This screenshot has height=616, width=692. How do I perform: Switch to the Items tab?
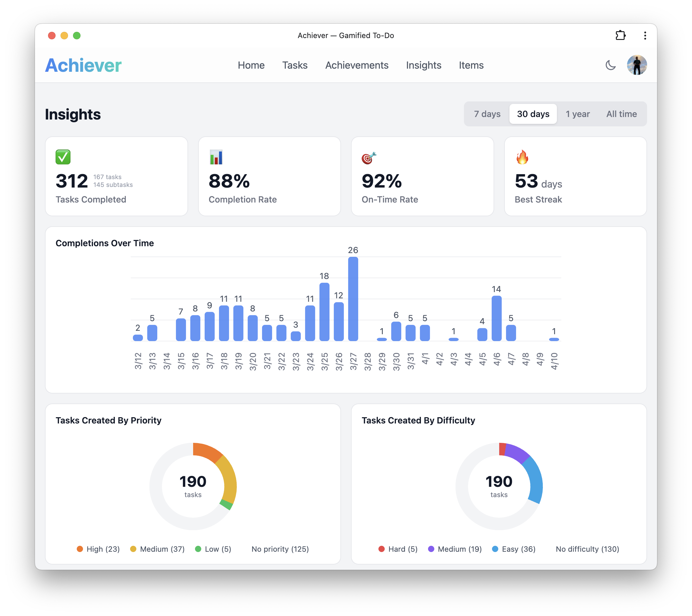coord(471,65)
